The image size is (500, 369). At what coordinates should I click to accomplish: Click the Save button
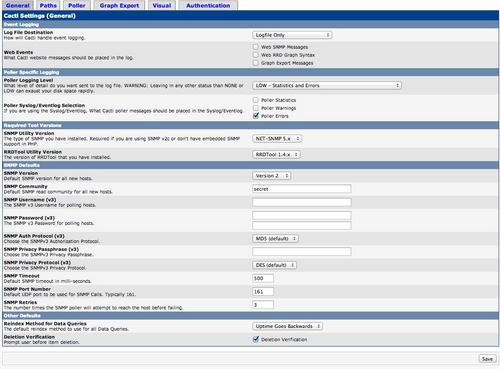tap(487, 359)
